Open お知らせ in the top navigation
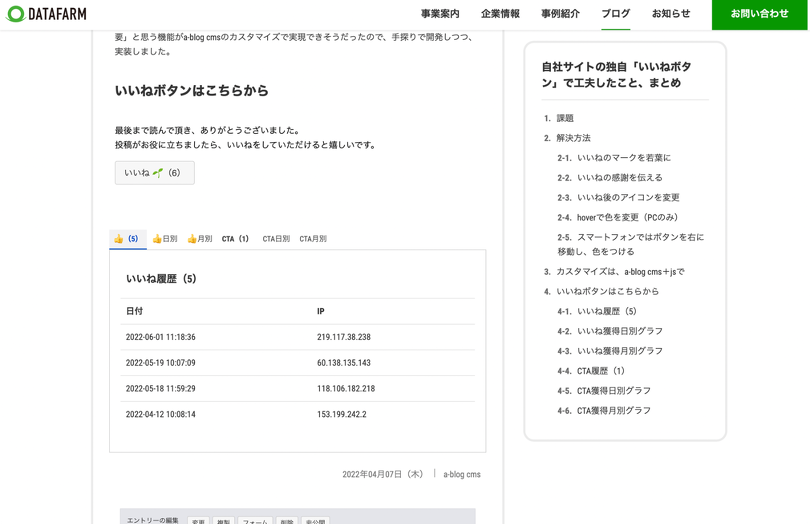Image resolution: width=810 pixels, height=524 pixels. (x=671, y=14)
